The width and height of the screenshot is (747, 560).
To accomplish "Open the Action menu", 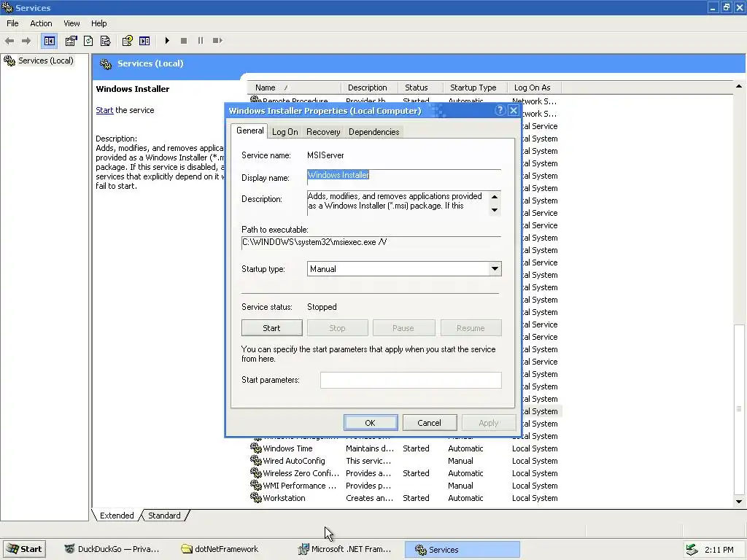I will coord(41,23).
